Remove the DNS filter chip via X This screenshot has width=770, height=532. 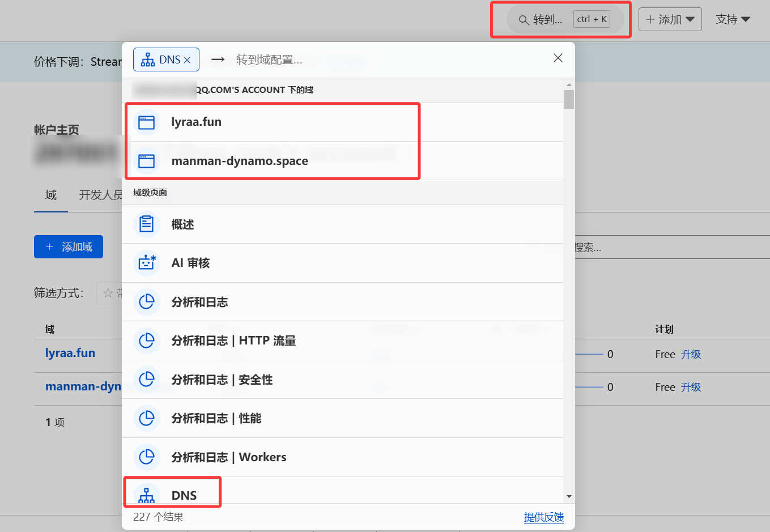click(x=187, y=60)
